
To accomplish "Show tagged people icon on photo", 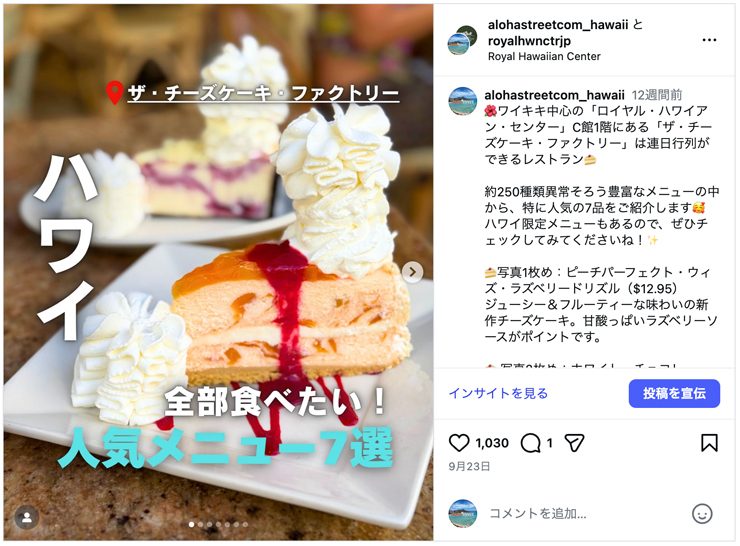I will (x=27, y=517).
